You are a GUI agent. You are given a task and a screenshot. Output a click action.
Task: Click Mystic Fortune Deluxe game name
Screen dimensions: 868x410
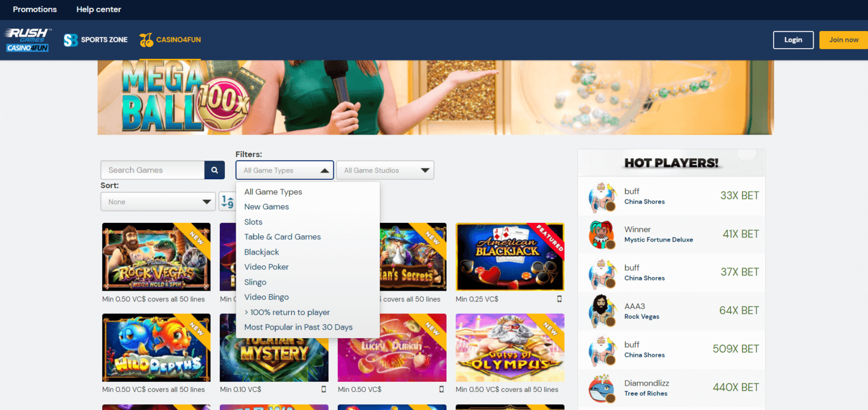tap(658, 240)
